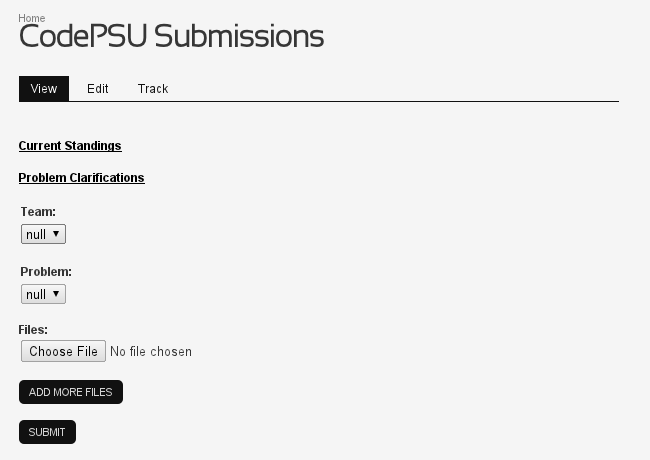Image resolution: width=650 pixels, height=460 pixels.
Task: Expand the Team dropdown showing null
Action: [44, 234]
